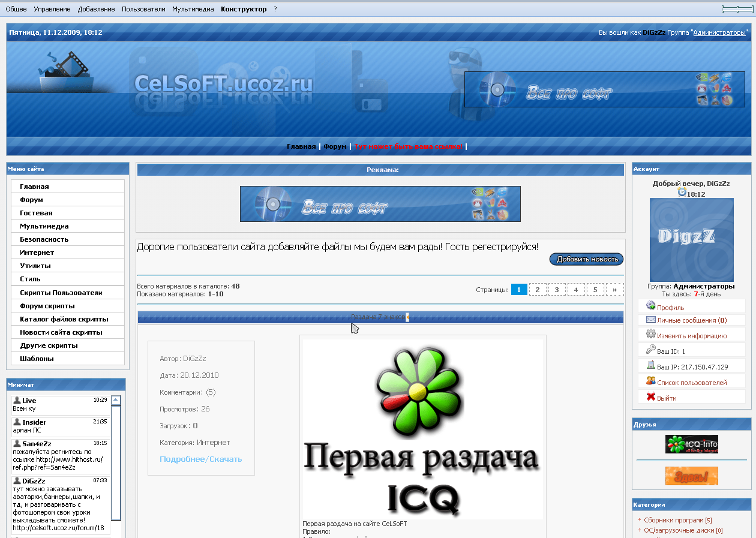Adjust the admin bar slider at top right
Screen dimensions: 756x538
pyautogui.click(x=737, y=9)
